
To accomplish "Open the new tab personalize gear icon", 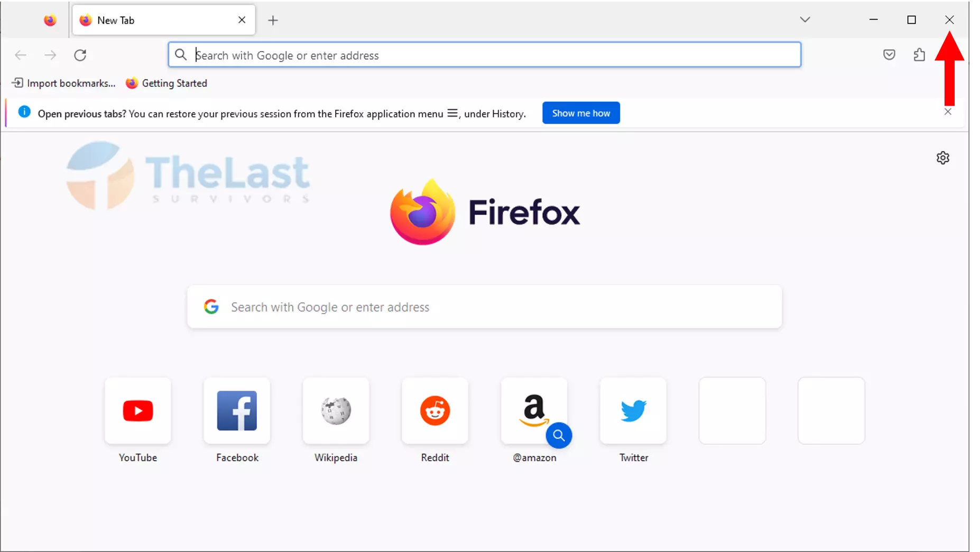I will click(943, 158).
